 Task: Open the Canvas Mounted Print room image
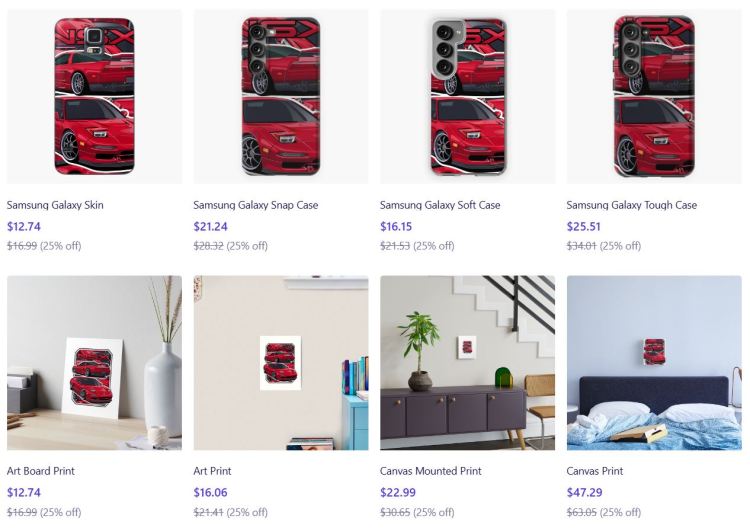pyautogui.click(x=467, y=363)
